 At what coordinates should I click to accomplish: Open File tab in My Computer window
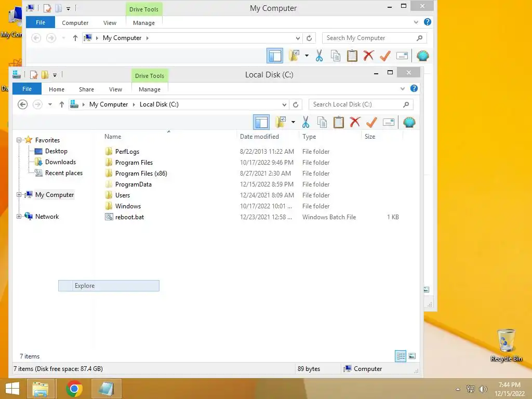coord(41,22)
